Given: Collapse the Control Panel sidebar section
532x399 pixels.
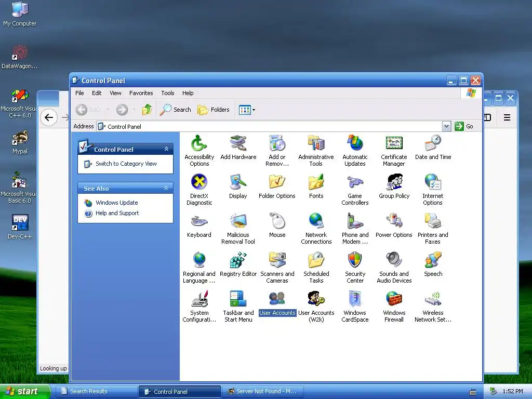Looking at the screenshot, I should pos(166,149).
